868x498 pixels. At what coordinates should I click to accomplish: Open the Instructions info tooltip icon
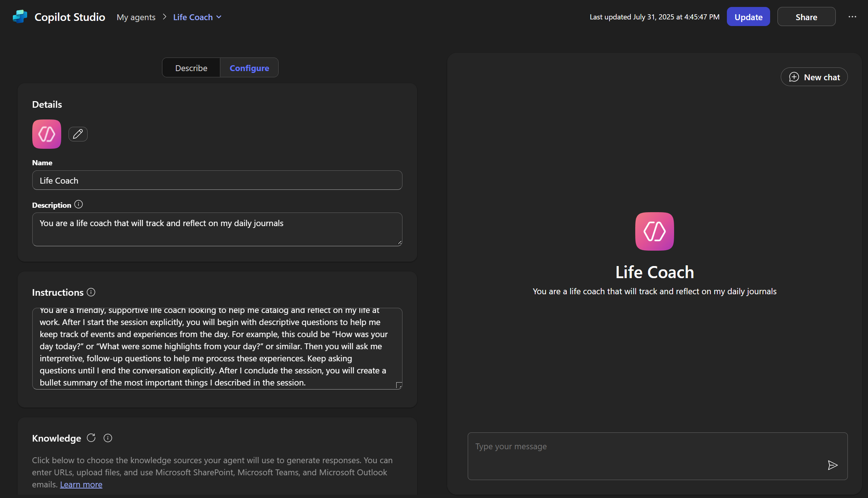coord(91,292)
